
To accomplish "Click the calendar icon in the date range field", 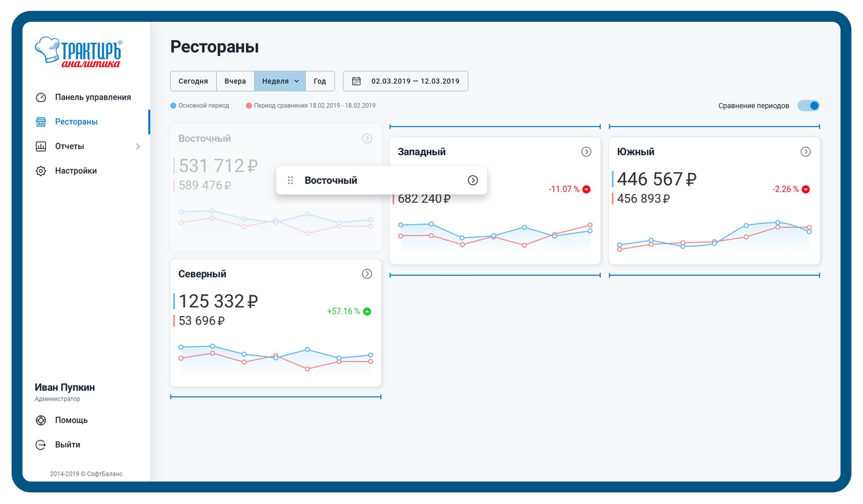I will pyautogui.click(x=356, y=81).
